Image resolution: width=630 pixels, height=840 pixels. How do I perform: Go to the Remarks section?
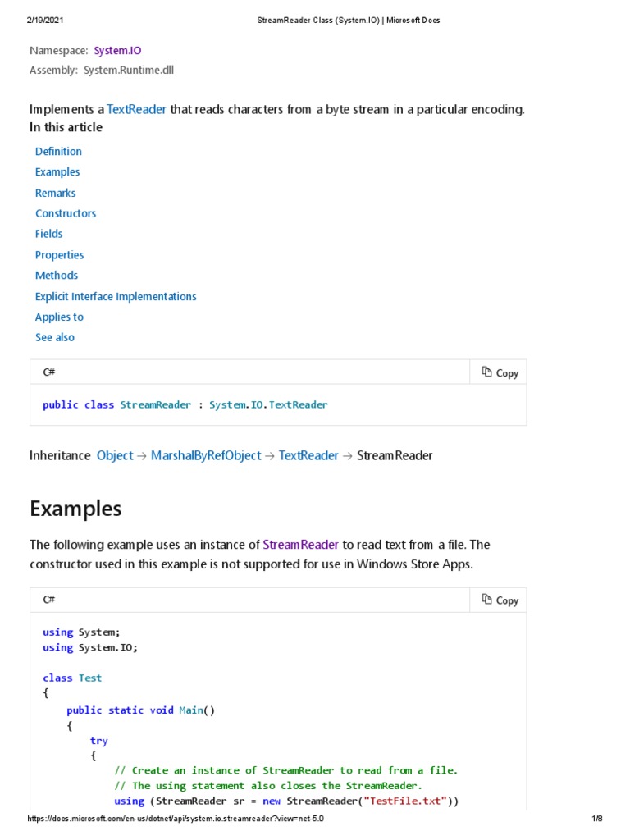tap(55, 193)
